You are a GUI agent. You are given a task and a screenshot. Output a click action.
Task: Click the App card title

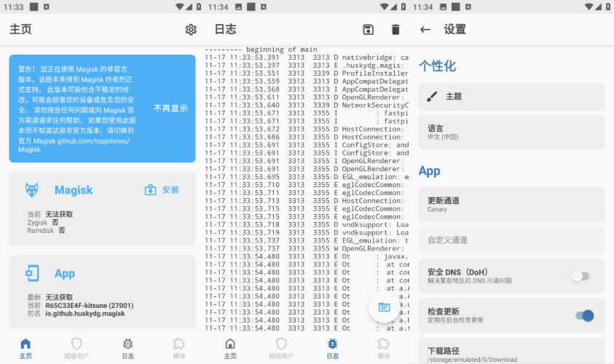click(x=65, y=273)
